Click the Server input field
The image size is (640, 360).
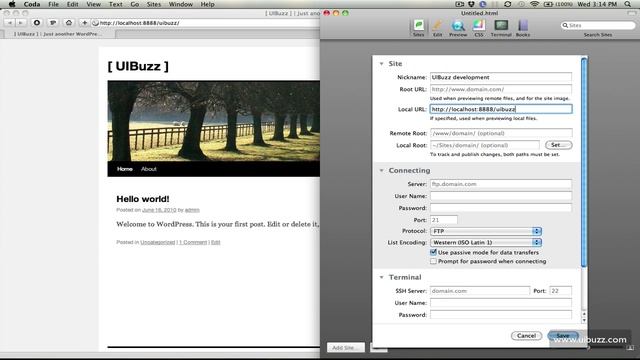501,184
